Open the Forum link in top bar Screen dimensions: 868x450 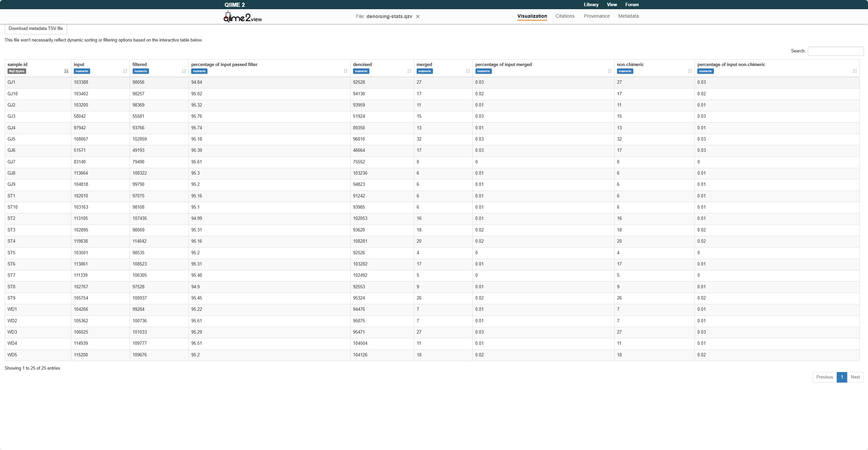point(632,4)
